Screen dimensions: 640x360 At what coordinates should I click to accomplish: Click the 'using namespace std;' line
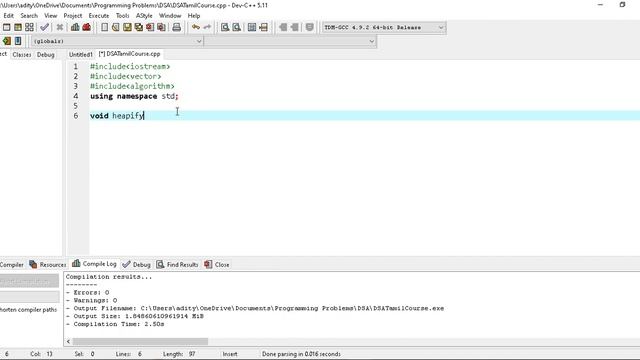(x=134, y=96)
